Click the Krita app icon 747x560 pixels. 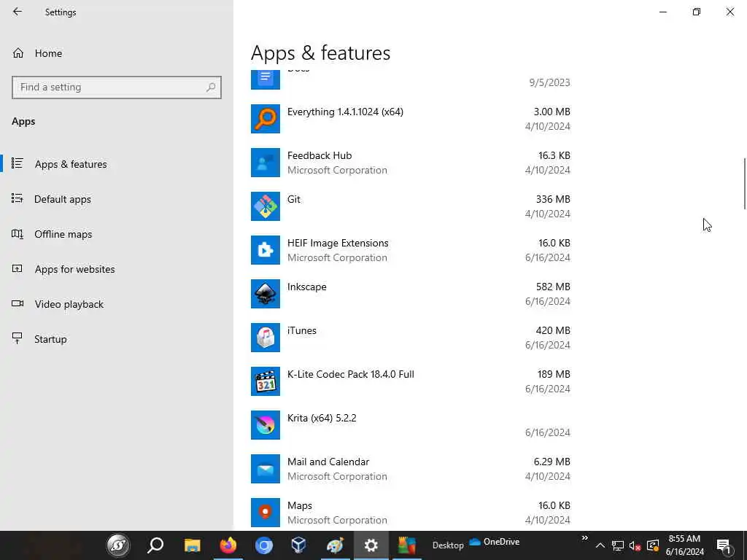[266, 425]
